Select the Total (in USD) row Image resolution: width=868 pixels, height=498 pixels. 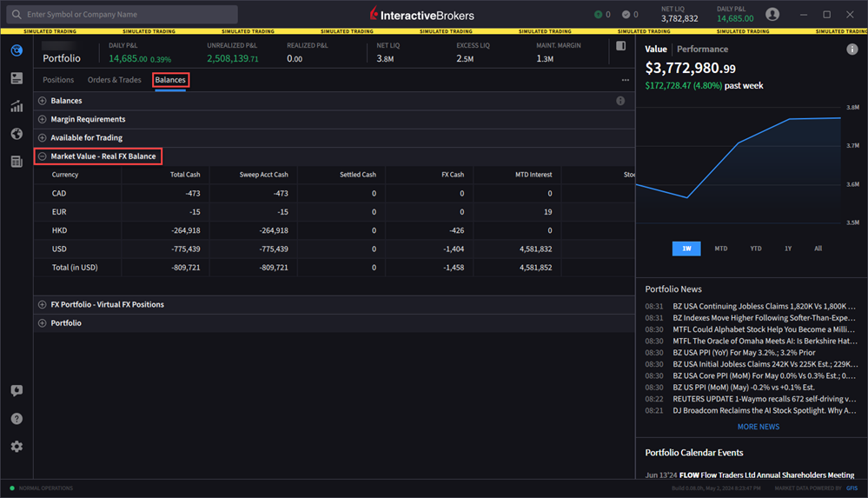tap(334, 268)
